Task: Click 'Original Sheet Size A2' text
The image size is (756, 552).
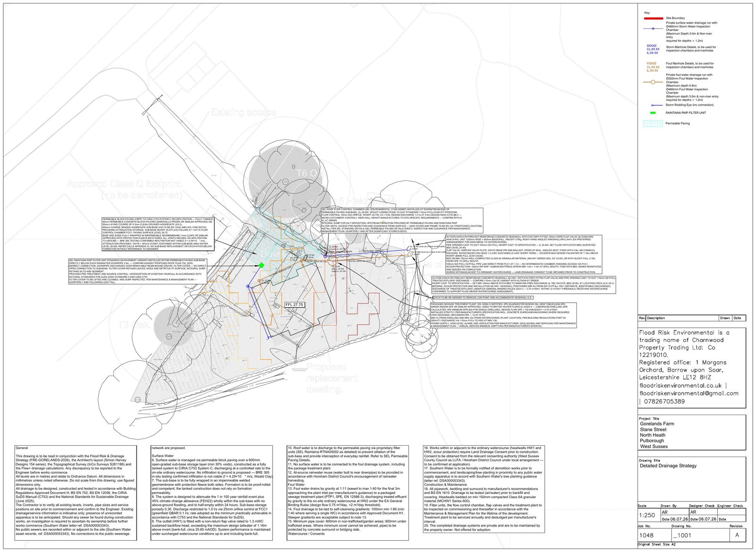Action: click(x=657, y=545)
